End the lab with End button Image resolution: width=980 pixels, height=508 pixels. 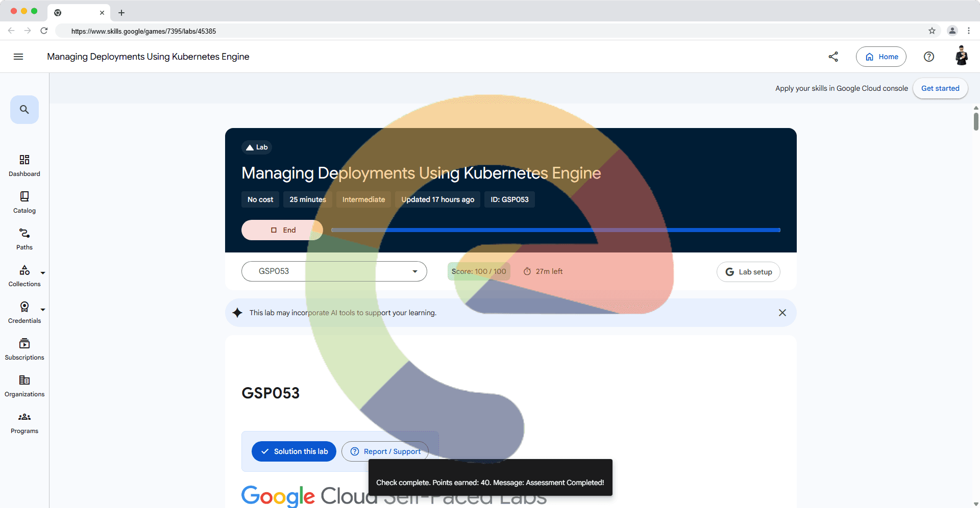point(282,230)
